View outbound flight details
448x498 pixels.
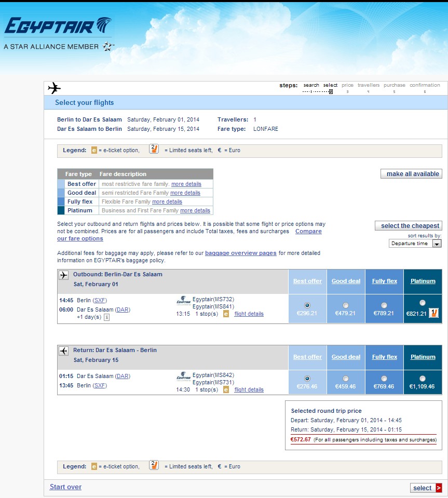[x=249, y=314]
